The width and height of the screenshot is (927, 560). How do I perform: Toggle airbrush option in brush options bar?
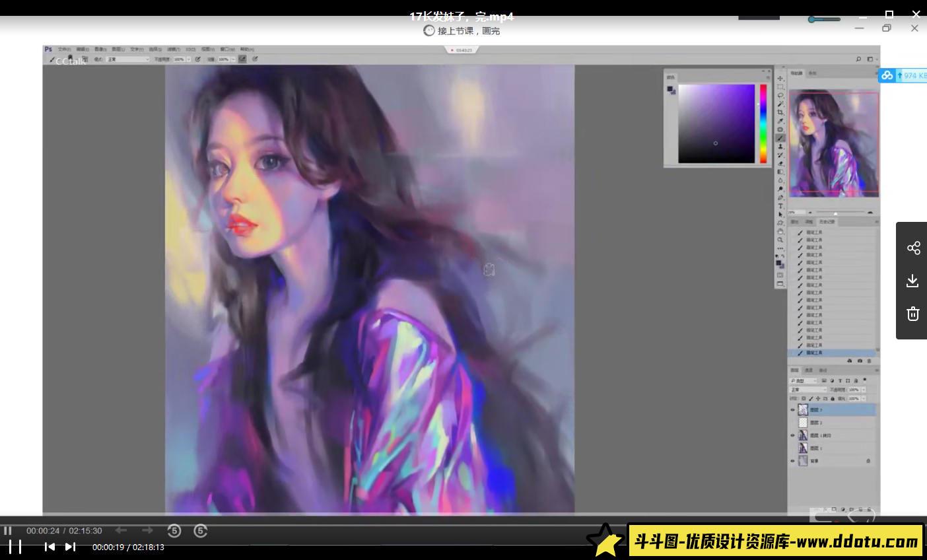242,59
